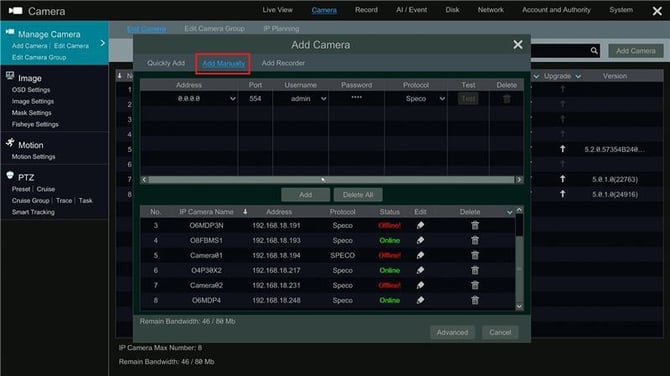670x376 pixels.
Task: Click upgrade arrow for version 5.0.1.0(24916)
Action: point(563,194)
